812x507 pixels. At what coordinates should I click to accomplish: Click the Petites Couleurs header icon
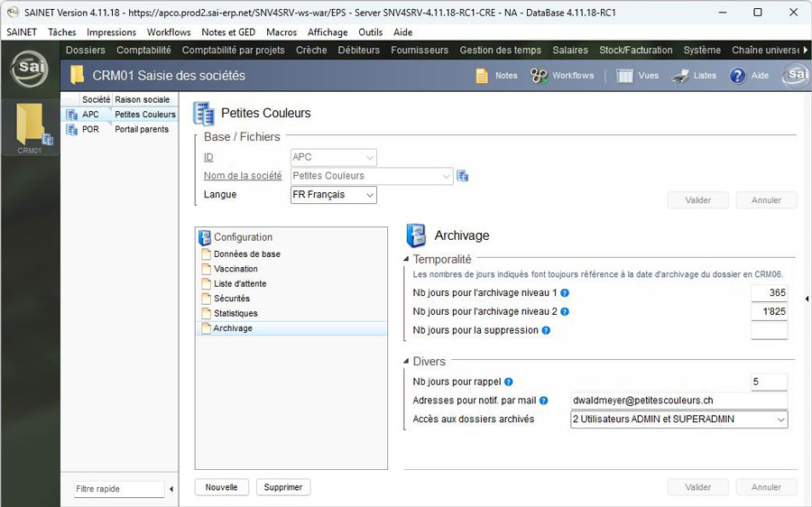click(x=204, y=114)
